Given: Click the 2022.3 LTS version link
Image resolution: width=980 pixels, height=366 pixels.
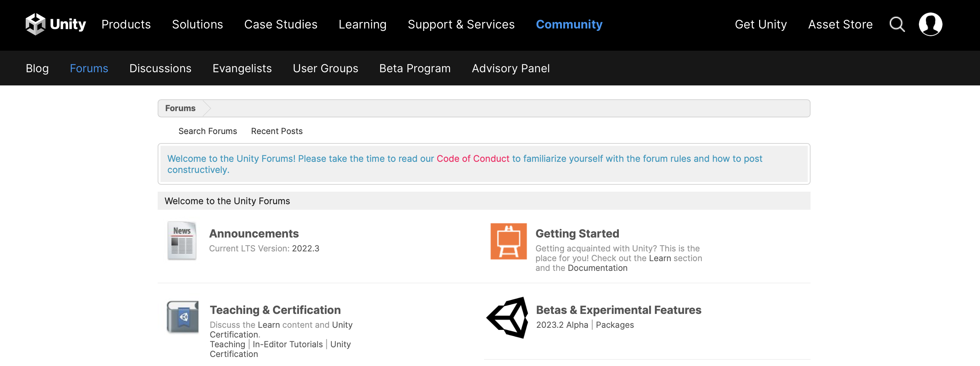Looking at the screenshot, I should coord(306,248).
